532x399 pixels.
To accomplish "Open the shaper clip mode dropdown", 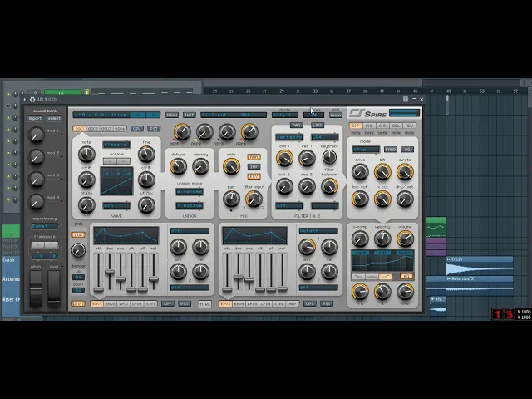I will [x=366, y=150].
